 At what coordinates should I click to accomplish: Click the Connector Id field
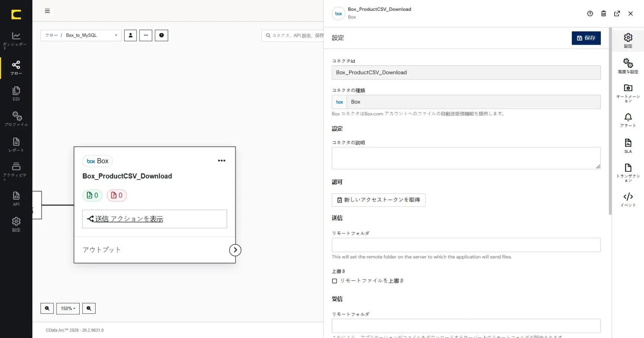click(x=466, y=73)
